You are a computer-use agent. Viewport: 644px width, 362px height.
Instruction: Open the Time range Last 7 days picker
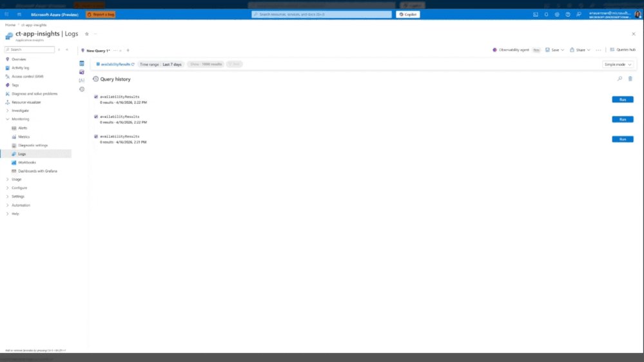click(161, 64)
